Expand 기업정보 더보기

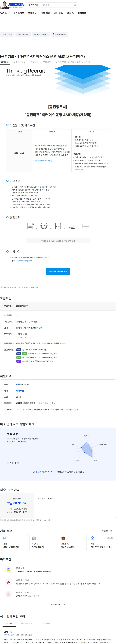click(x=109, y=531)
